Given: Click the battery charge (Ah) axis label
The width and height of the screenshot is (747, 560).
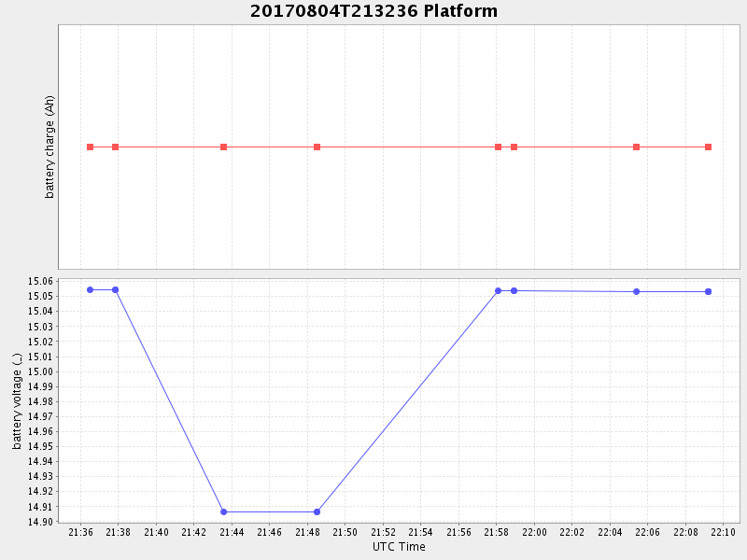Looking at the screenshot, I should coord(50,147).
